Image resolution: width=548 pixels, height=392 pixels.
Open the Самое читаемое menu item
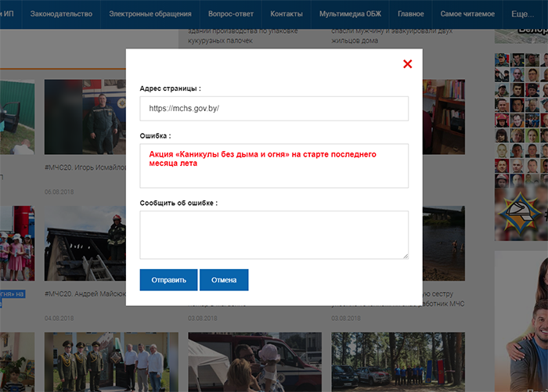point(467,14)
